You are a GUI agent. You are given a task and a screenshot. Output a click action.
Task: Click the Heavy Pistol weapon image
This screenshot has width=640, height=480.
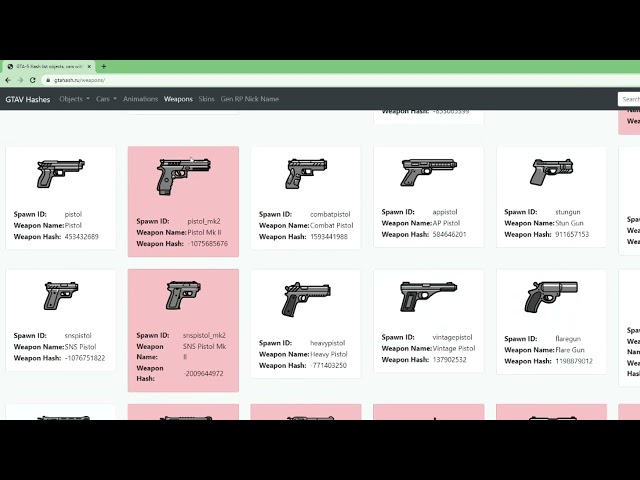coord(306,299)
